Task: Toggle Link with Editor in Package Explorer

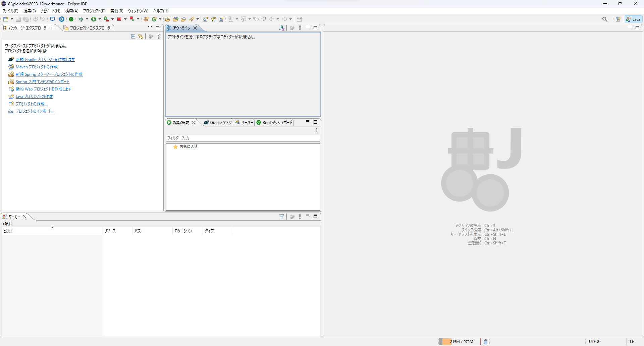Action: (x=141, y=37)
